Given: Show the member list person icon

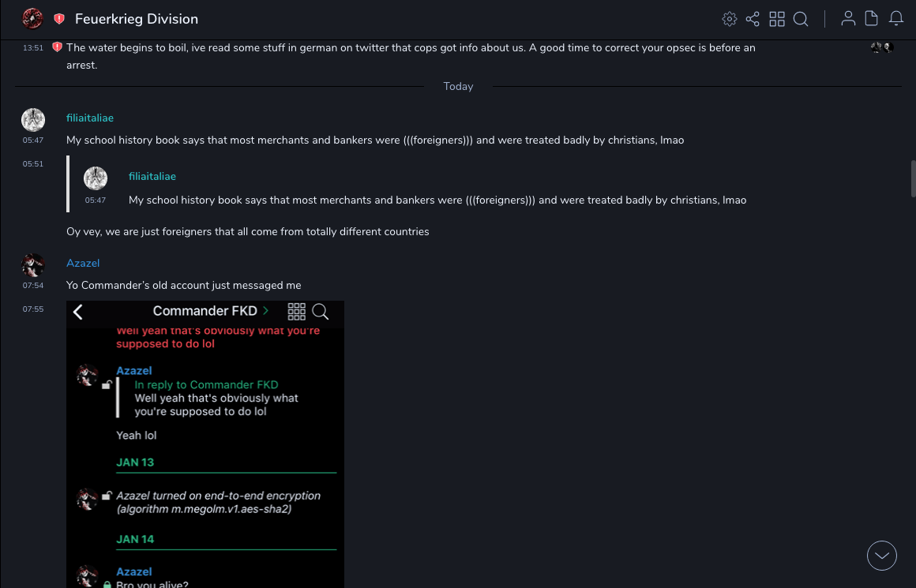Looking at the screenshot, I should pyautogui.click(x=848, y=19).
